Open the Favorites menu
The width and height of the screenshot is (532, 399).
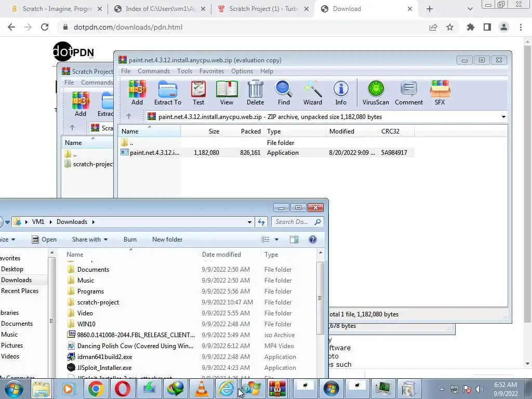[212, 71]
